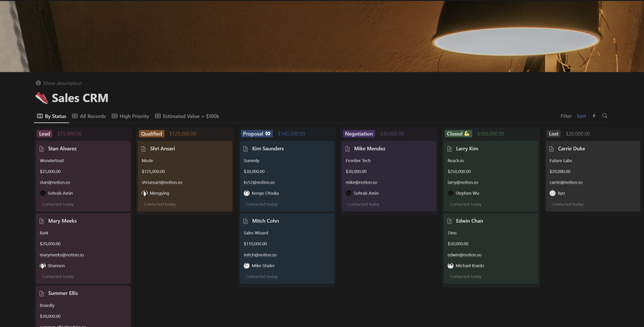Open the search magnifier icon

(x=604, y=116)
